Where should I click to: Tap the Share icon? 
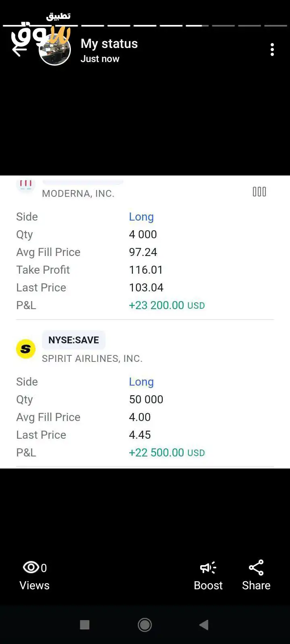click(x=256, y=568)
